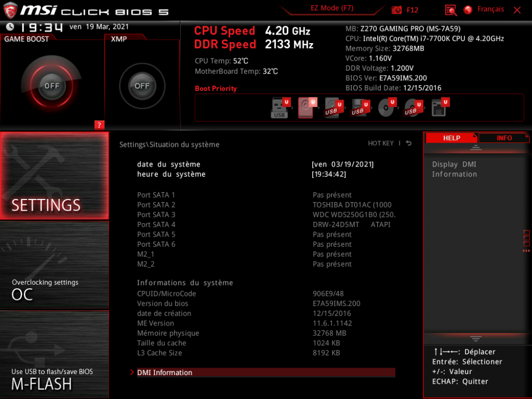Click the Boot Priority label
This screenshot has height=399, width=532.
coord(216,88)
